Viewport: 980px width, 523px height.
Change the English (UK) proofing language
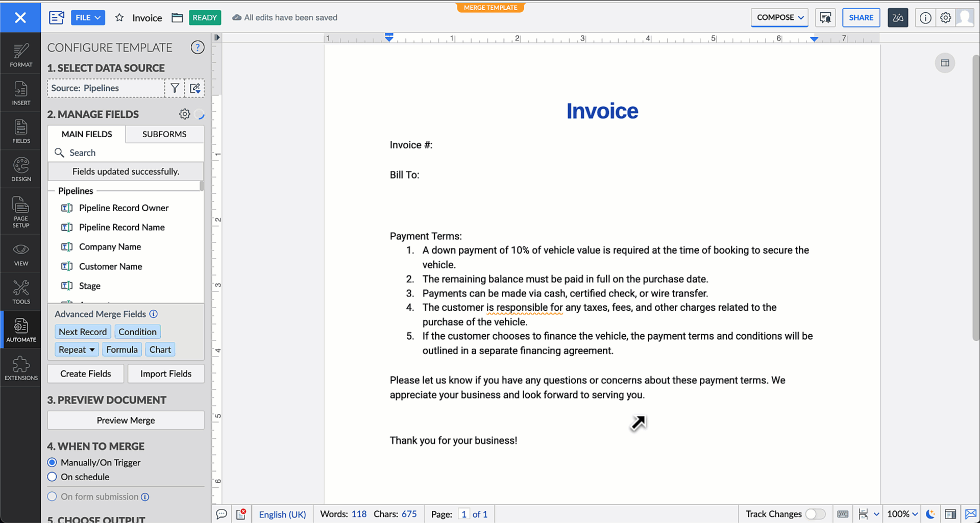(282, 514)
